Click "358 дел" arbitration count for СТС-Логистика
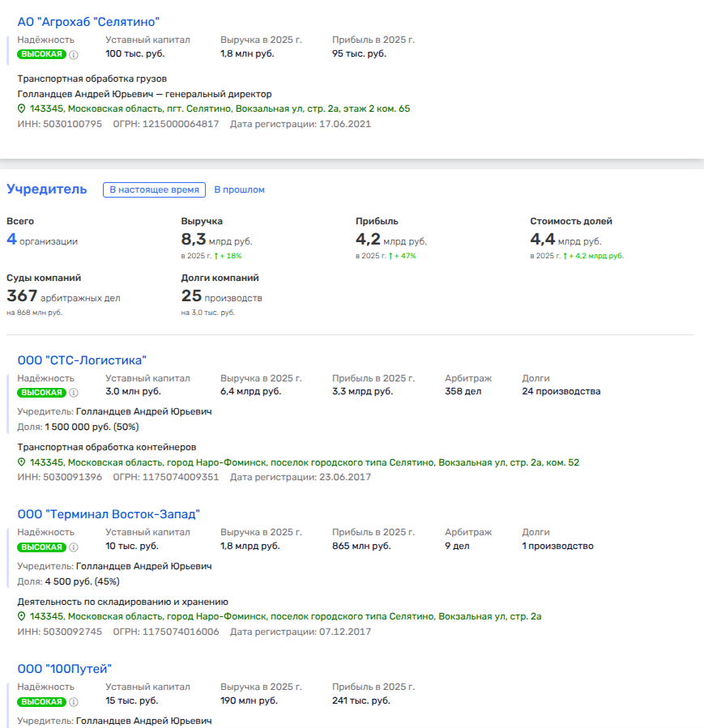Viewport: 704px width, 728px height. (463, 392)
